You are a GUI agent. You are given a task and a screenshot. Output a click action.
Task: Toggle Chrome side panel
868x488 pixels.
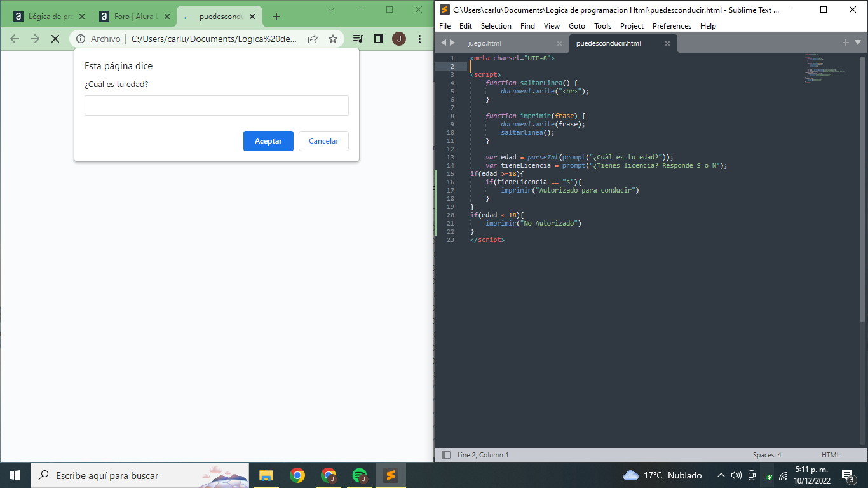pyautogui.click(x=378, y=39)
